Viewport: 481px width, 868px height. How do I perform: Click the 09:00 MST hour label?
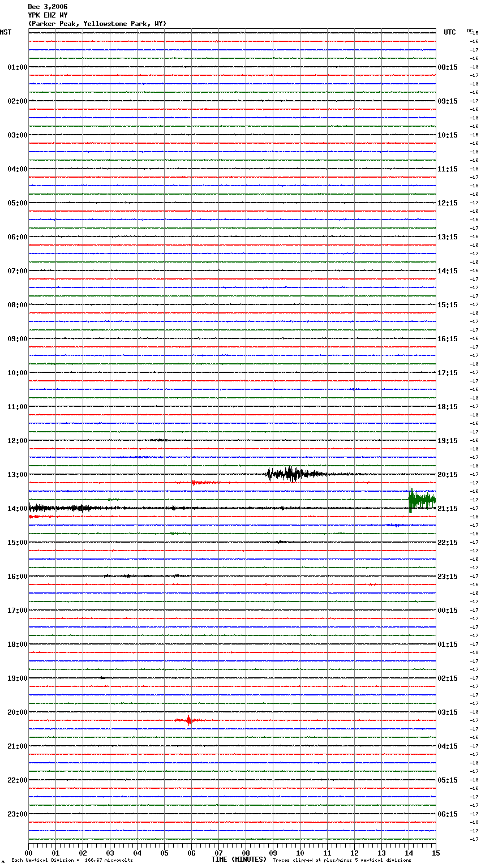pos(17,339)
